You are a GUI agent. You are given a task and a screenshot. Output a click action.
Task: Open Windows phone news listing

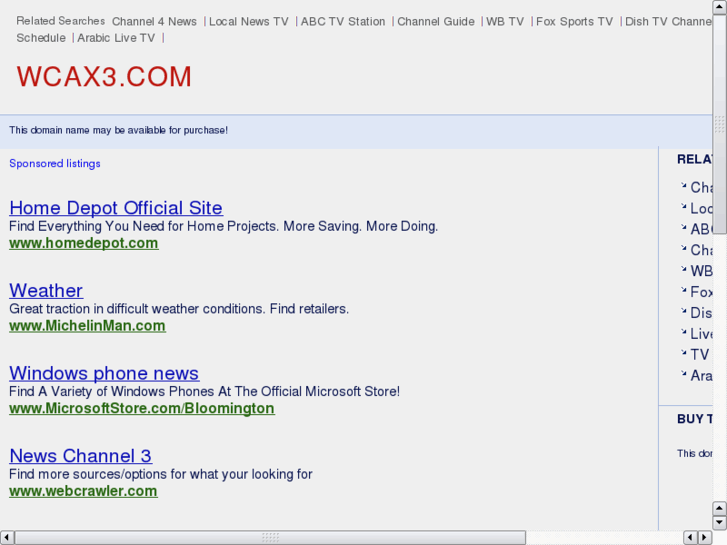(x=104, y=373)
